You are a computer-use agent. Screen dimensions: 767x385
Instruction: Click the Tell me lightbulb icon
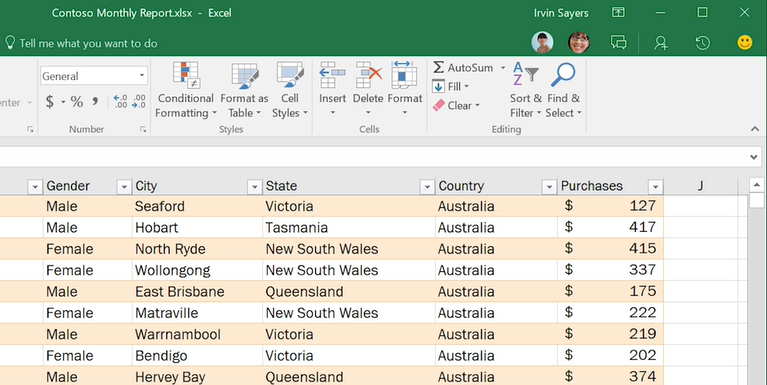point(10,42)
